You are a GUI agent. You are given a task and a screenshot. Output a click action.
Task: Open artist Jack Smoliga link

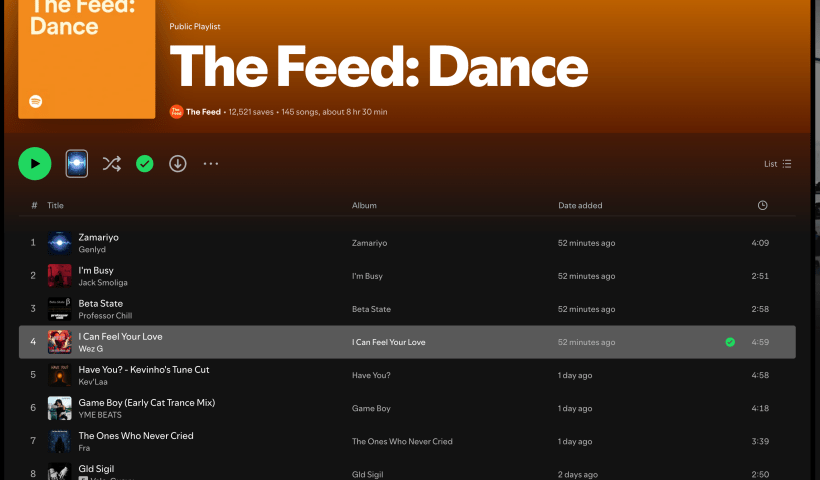point(103,283)
